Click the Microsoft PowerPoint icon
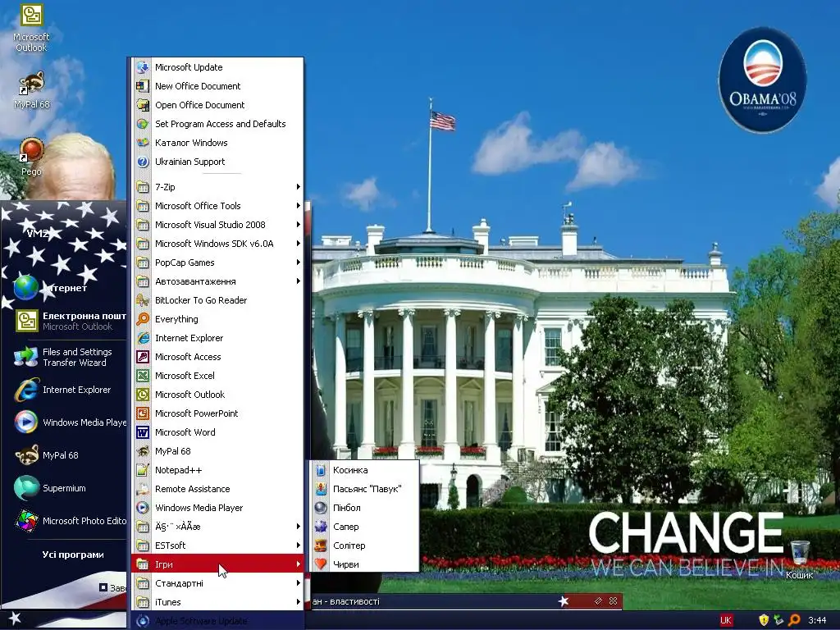The height and width of the screenshot is (630, 840). [143, 413]
